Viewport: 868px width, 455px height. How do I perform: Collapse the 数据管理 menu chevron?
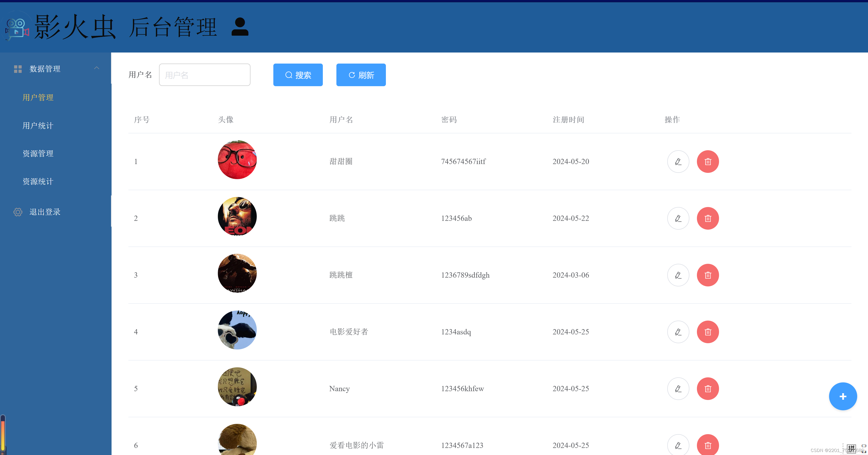pyautogui.click(x=97, y=68)
